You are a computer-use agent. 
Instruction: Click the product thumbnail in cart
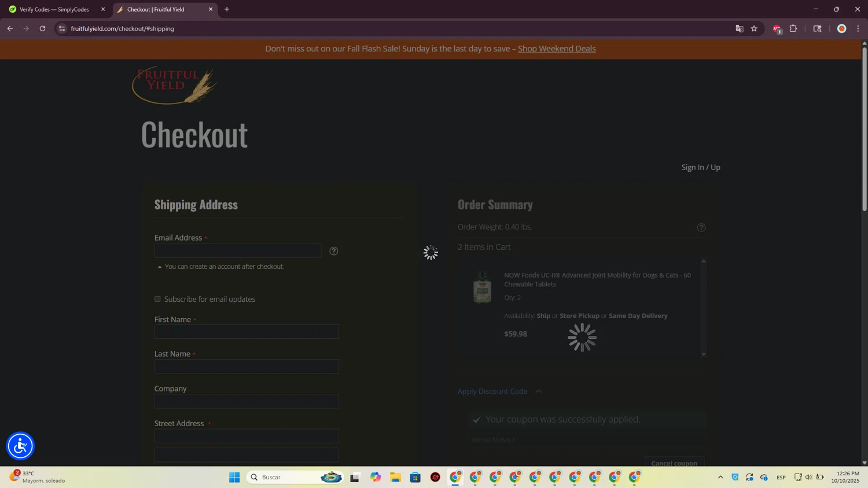click(x=482, y=287)
